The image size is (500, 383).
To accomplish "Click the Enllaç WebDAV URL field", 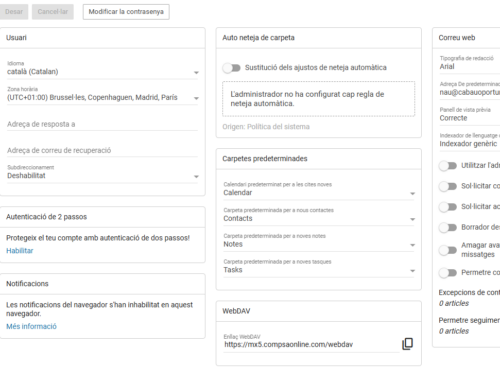I will [311, 343].
